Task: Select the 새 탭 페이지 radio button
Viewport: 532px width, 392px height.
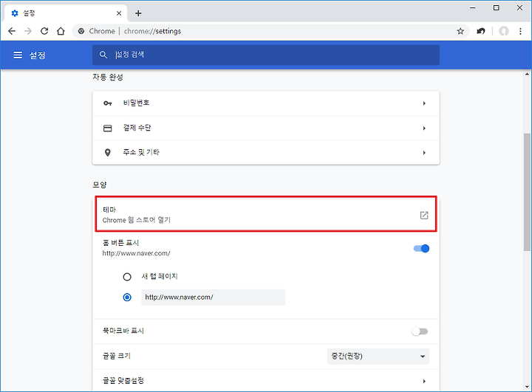Action: (127, 277)
